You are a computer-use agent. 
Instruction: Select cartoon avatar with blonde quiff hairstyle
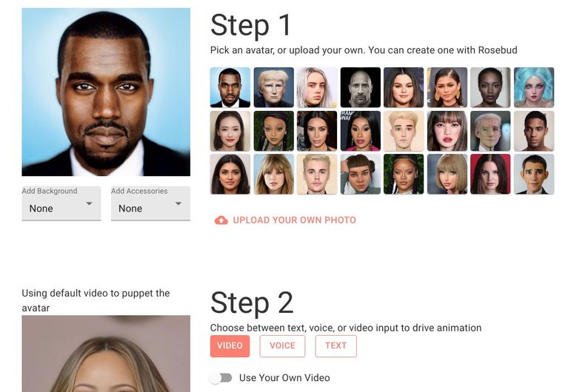(404, 131)
